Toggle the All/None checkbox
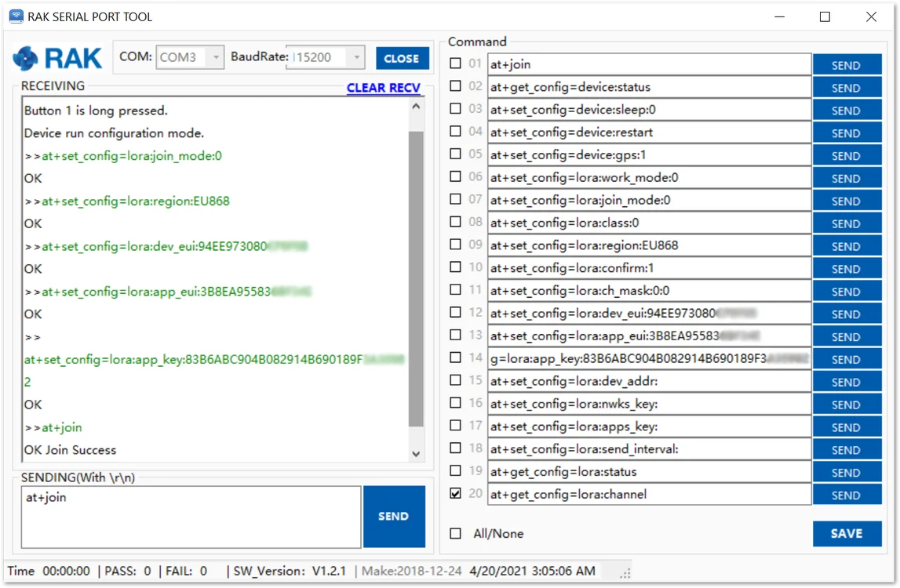 pos(456,533)
